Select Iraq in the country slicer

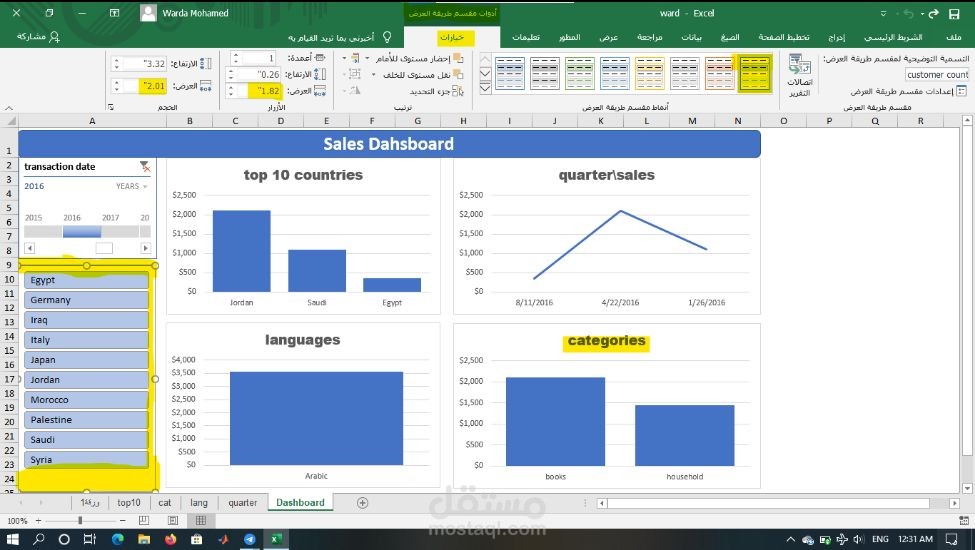pos(86,320)
